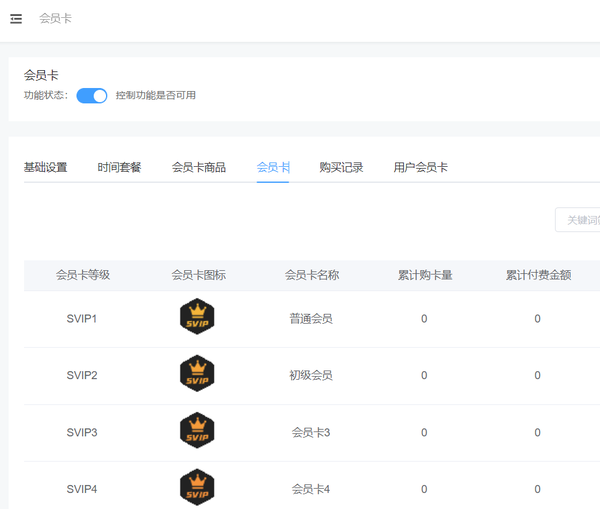The width and height of the screenshot is (600, 509).
Task: Click the 普通会员 card name
Action: pos(311,318)
